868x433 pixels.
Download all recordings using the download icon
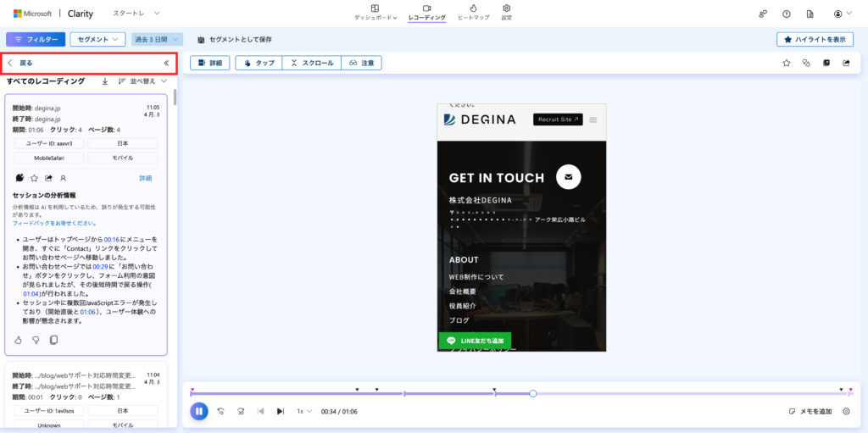click(x=105, y=81)
